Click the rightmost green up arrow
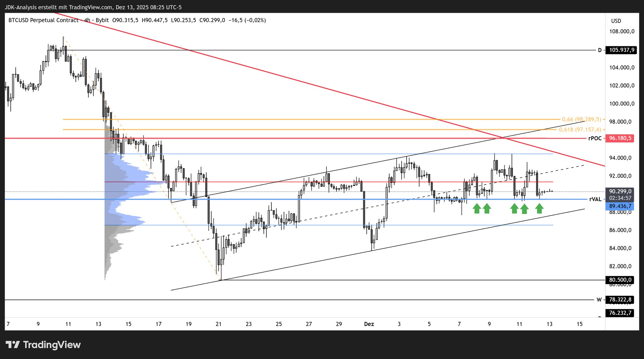644x359 pixels. click(x=539, y=208)
